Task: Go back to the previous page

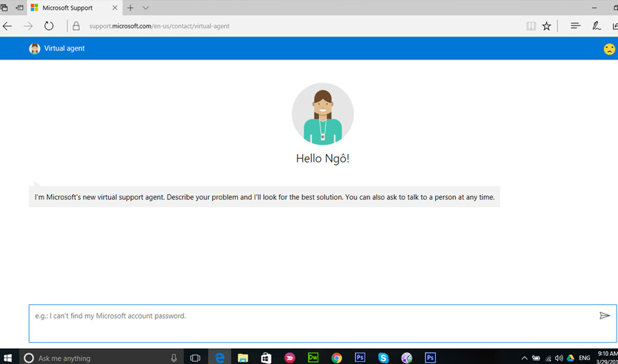Action: [x=7, y=26]
